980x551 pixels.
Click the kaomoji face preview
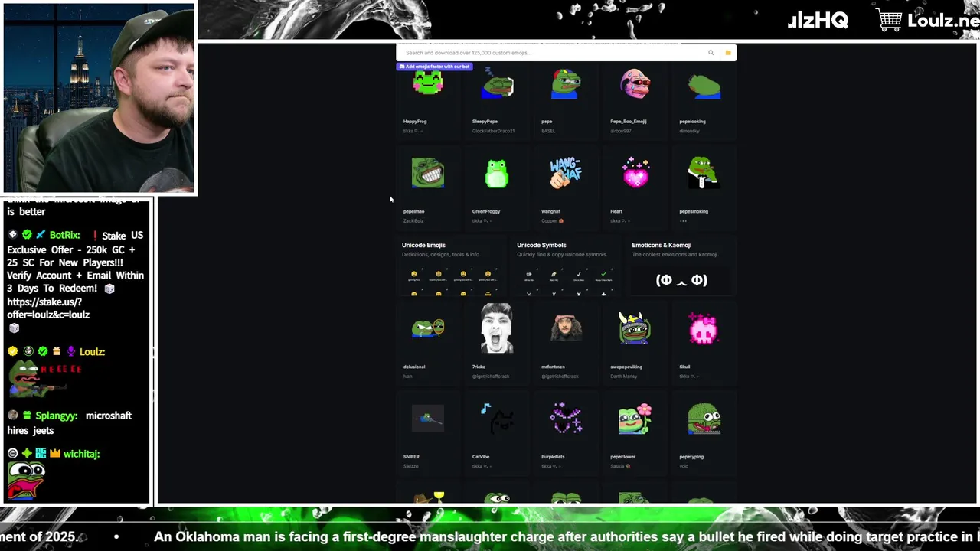coord(681,280)
